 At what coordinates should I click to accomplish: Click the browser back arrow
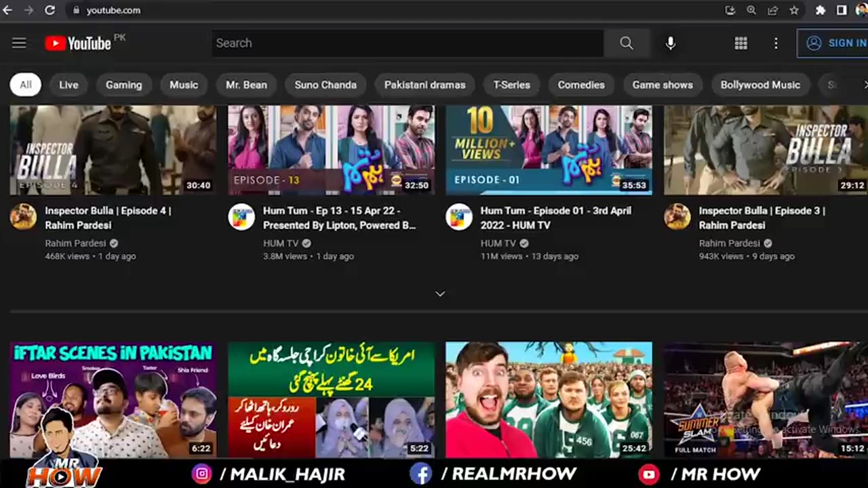7,10
